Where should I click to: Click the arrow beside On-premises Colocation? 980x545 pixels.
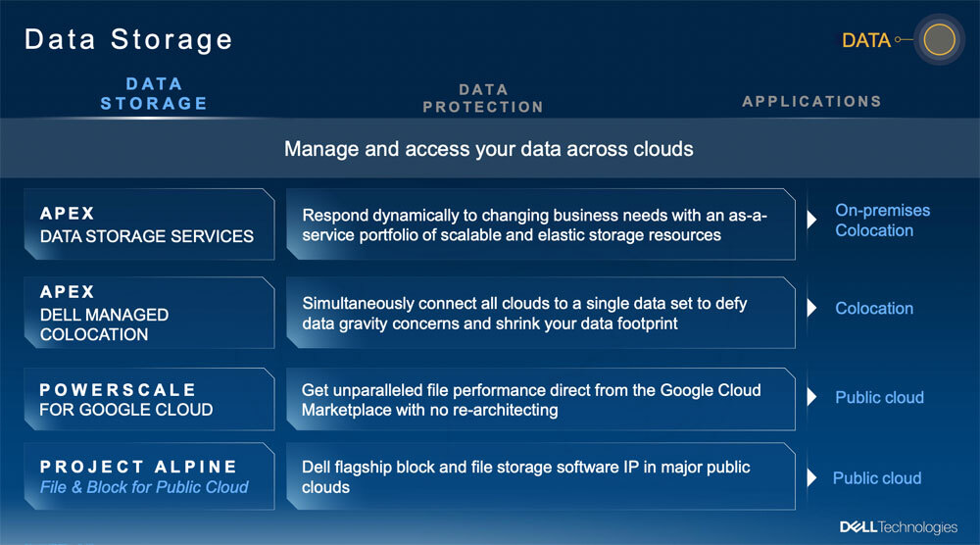point(811,220)
